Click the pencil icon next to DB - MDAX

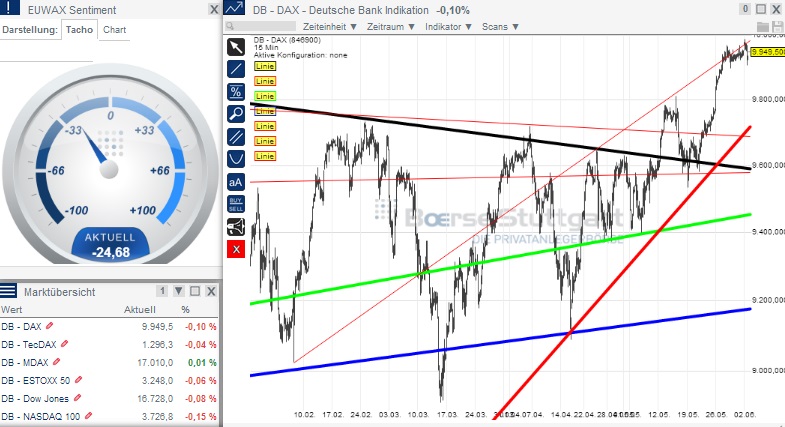click(x=57, y=362)
